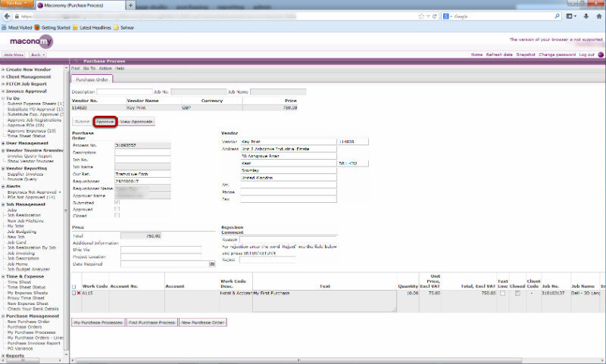The width and height of the screenshot is (606, 364).
Task: Open the Date Required calendar picker icon
Action: [211, 264]
